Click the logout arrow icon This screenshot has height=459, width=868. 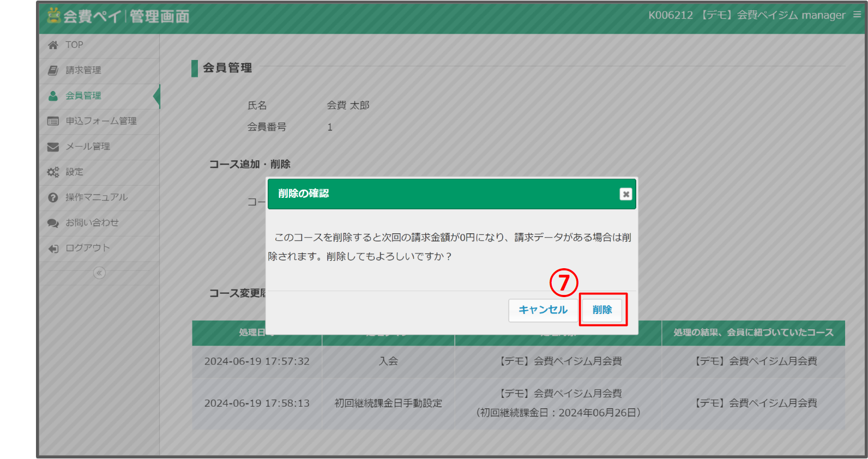[53, 249]
